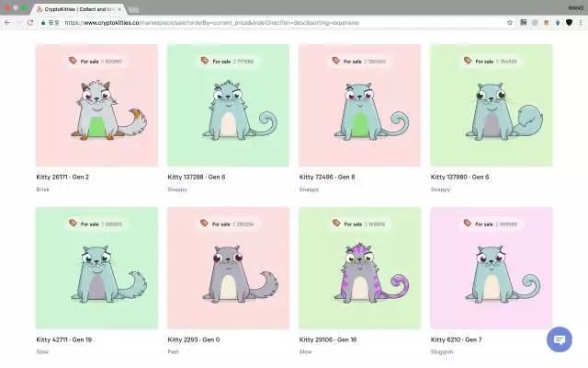588x368 pixels.
Task: Bookmark the page using the star icon
Action: [x=510, y=22]
